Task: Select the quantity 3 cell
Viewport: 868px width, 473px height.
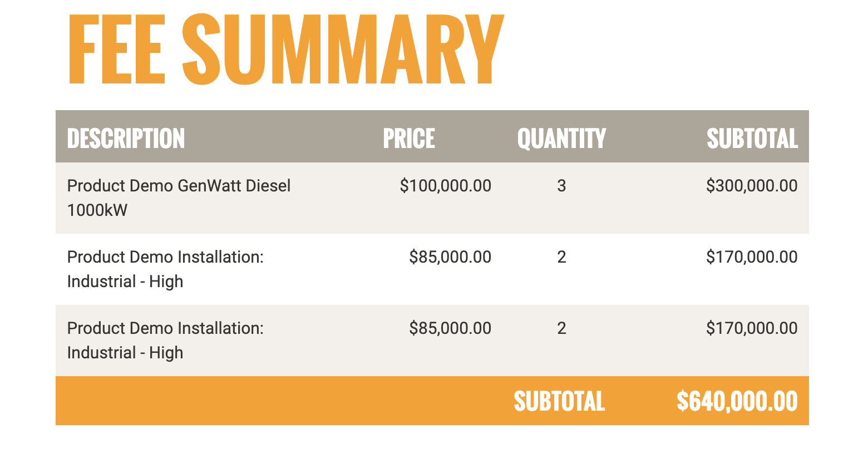Action: pos(561,185)
